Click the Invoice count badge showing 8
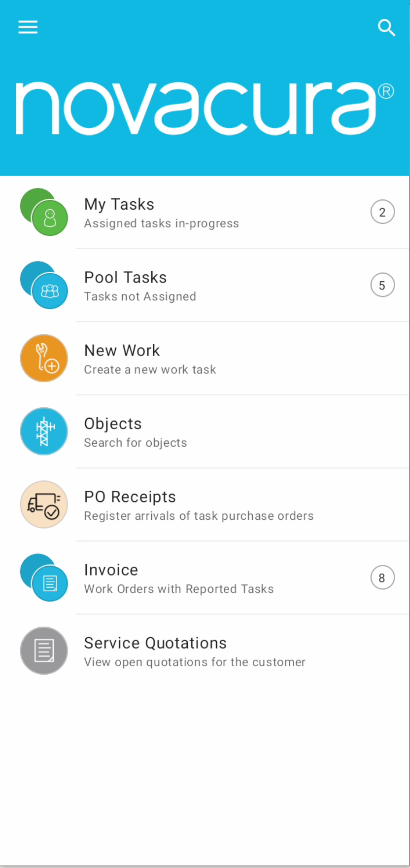Image resolution: width=410 pixels, height=868 pixels. point(382,578)
